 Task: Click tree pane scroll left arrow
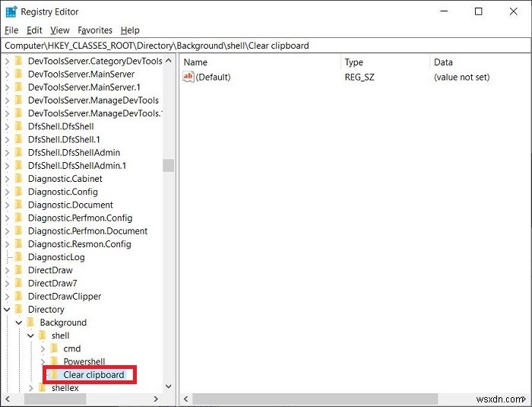[8, 399]
